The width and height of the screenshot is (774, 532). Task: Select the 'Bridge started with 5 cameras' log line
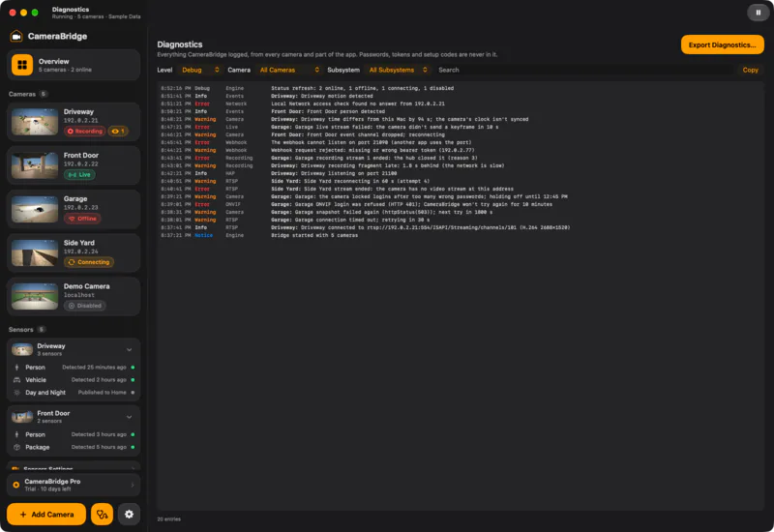pyautogui.click(x=460, y=235)
